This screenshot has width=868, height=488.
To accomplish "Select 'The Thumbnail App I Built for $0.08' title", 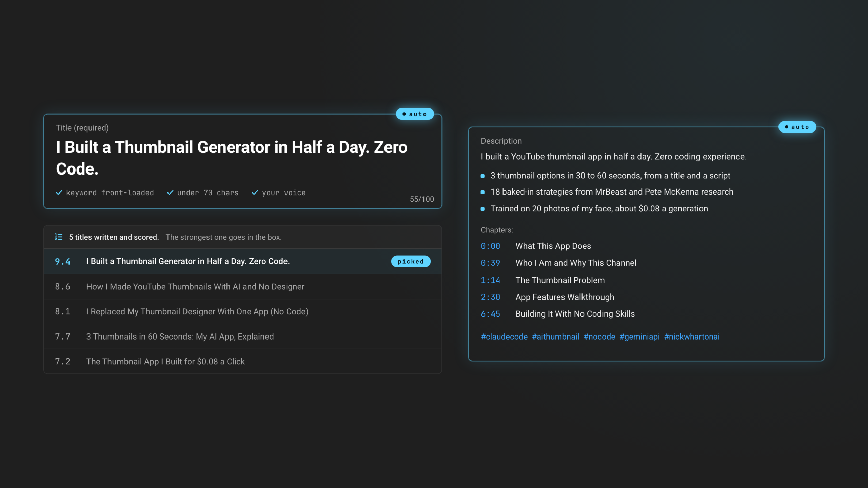I will point(243,361).
